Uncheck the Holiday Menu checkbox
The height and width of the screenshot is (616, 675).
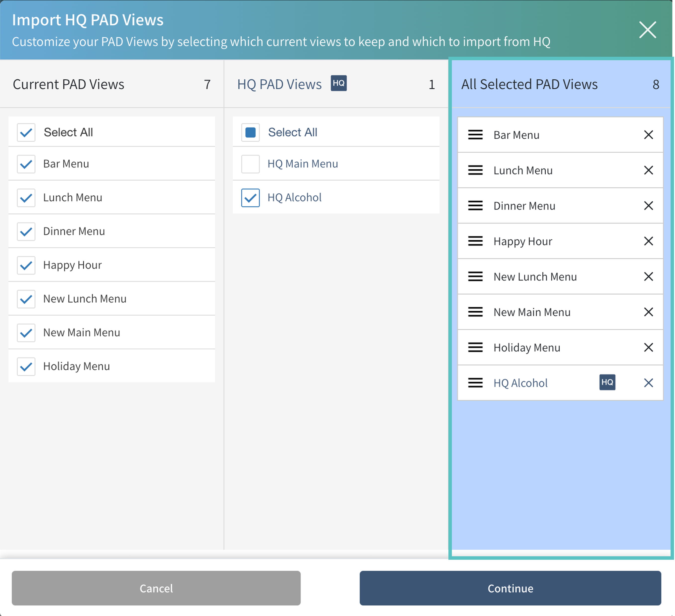[x=26, y=366]
